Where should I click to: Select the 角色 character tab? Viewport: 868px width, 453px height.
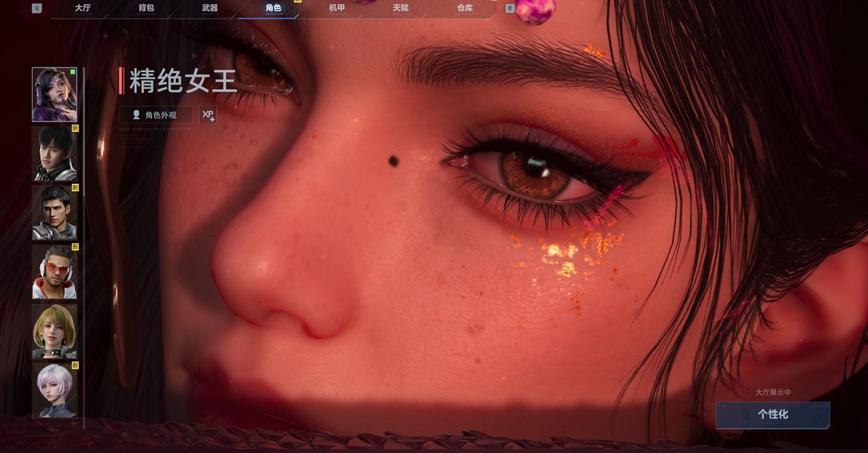[273, 8]
